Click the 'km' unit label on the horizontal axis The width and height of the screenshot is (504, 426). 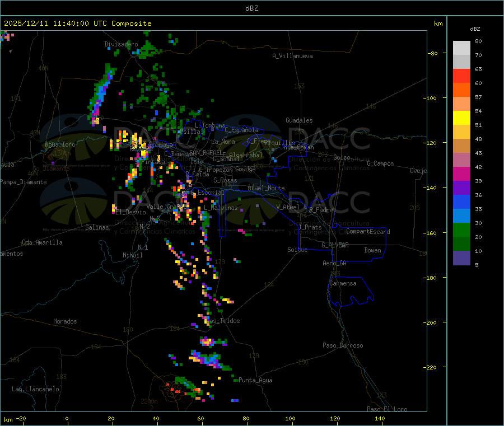[8, 420]
